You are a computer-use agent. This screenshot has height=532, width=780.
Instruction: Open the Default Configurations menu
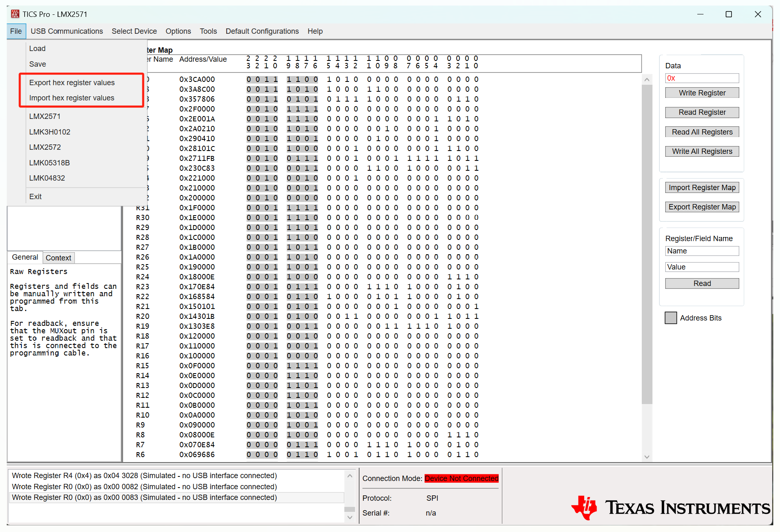tap(262, 31)
